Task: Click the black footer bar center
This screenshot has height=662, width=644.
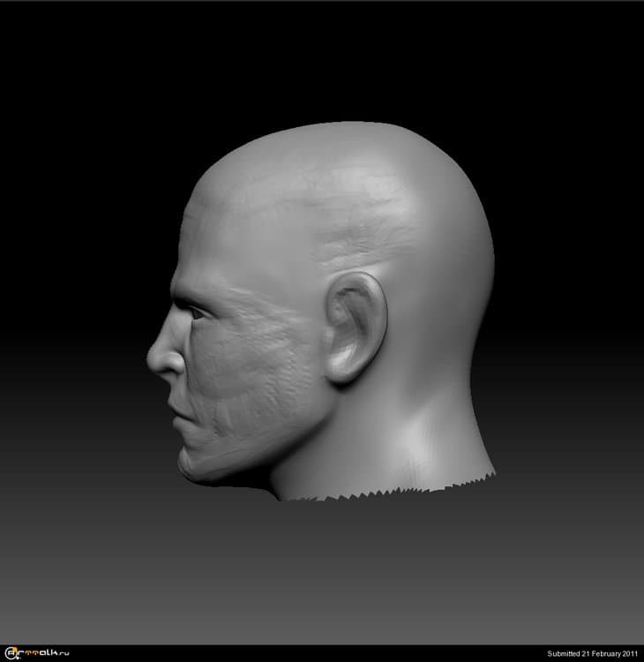Action: click(322, 653)
